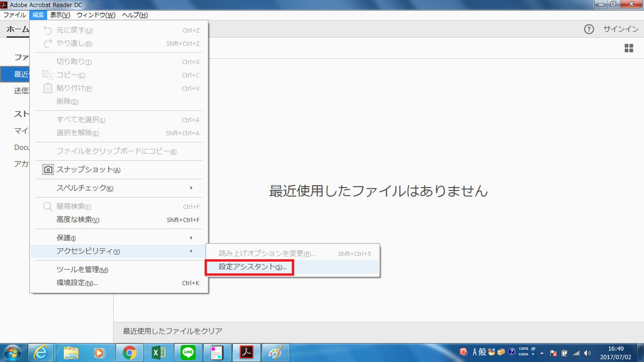Choose 設定アシスタント(S)... from the submenu
644x362 pixels.
pos(292,267)
